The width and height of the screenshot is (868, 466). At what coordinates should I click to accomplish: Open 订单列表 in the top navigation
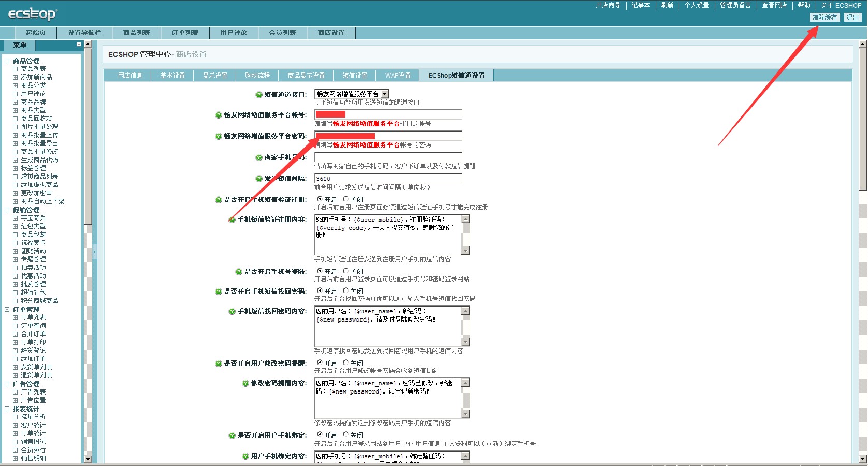click(x=185, y=33)
